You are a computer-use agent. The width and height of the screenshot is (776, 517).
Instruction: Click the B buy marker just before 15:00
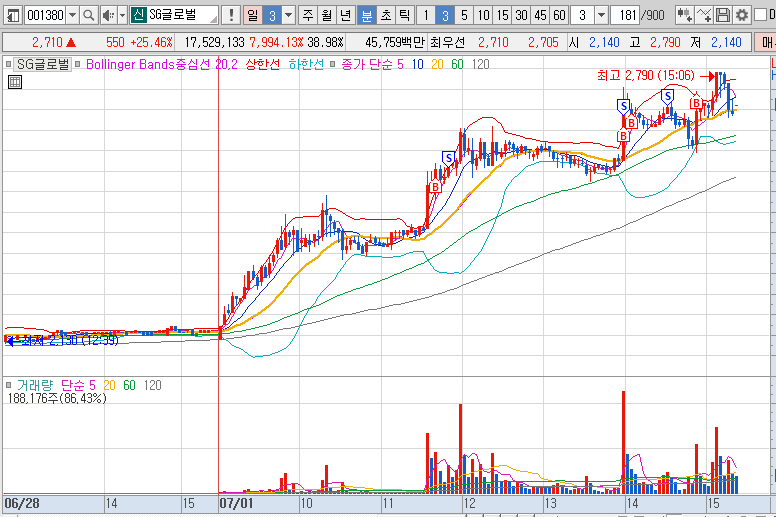(x=696, y=103)
